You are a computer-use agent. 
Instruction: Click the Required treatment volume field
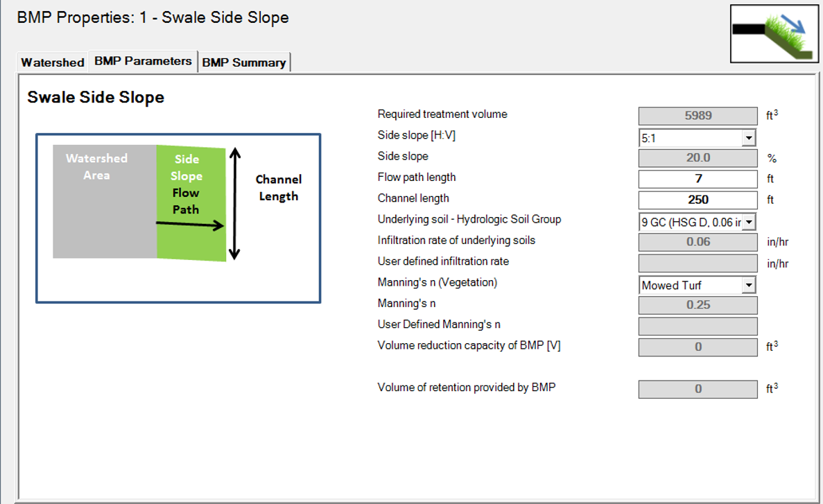698,116
